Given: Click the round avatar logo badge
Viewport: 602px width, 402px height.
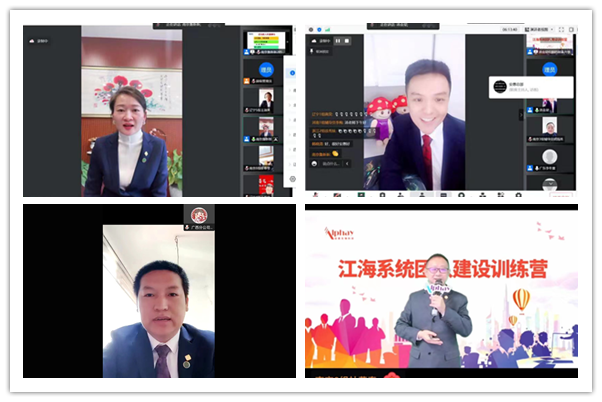Looking at the screenshot, I should [199, 214].
